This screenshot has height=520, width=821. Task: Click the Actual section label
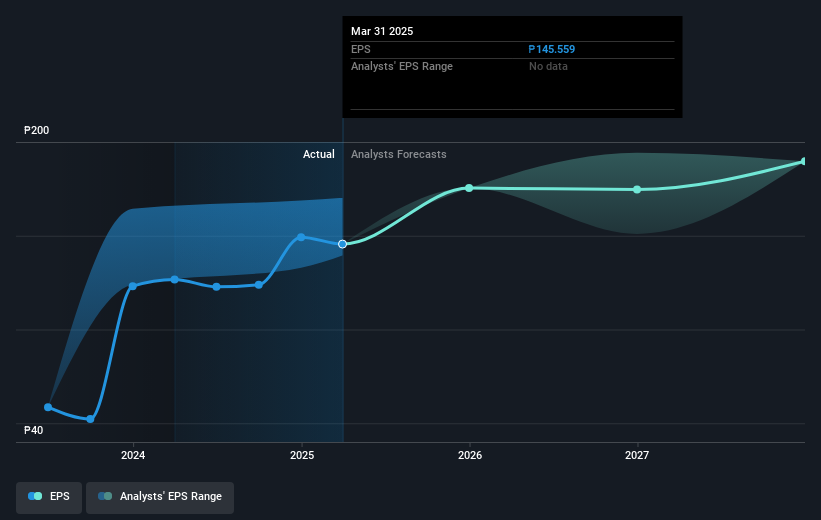pyautogui.click(x=319, y=154)
